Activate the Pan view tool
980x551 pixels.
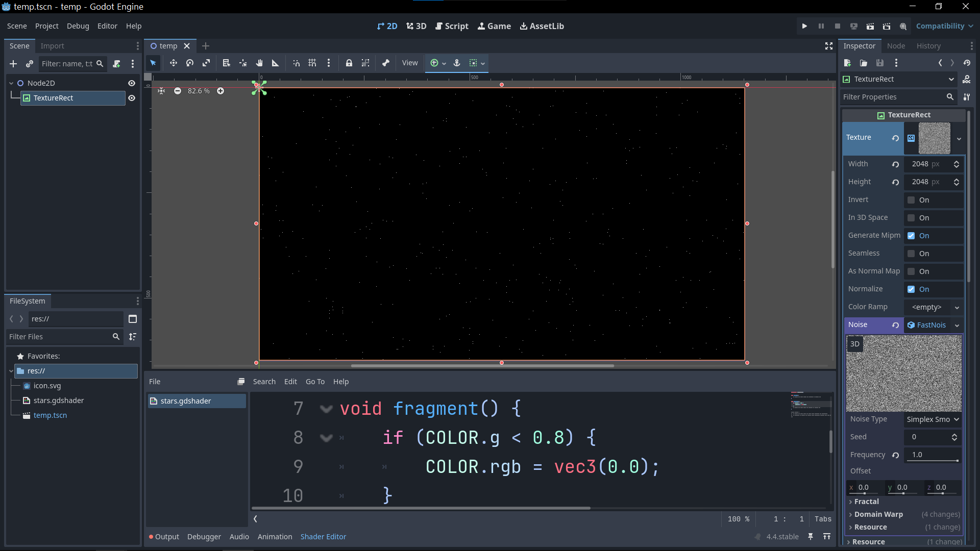tap(259, 63)
